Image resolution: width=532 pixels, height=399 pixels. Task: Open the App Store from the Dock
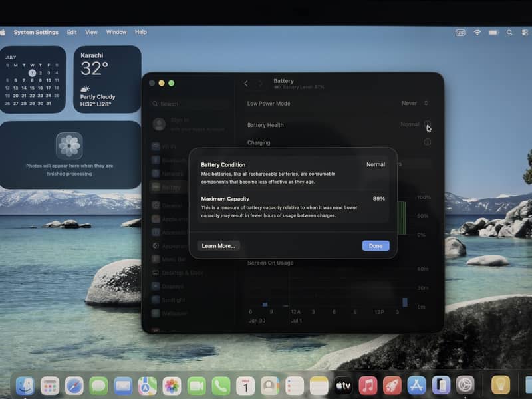point(417,386)
